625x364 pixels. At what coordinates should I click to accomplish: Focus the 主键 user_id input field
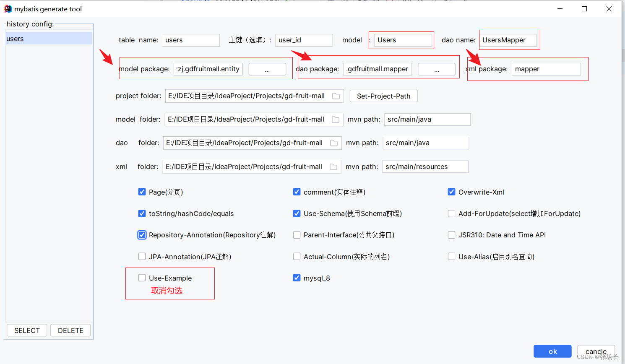304,40
